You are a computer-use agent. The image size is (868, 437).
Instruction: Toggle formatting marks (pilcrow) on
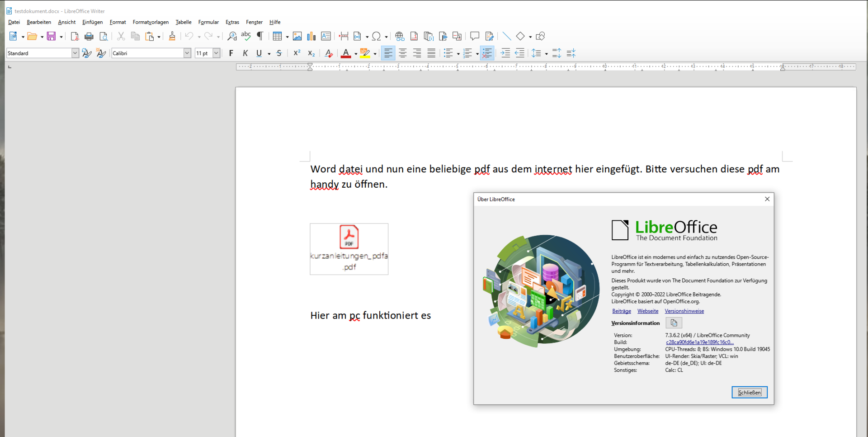(x=260, y=36)
